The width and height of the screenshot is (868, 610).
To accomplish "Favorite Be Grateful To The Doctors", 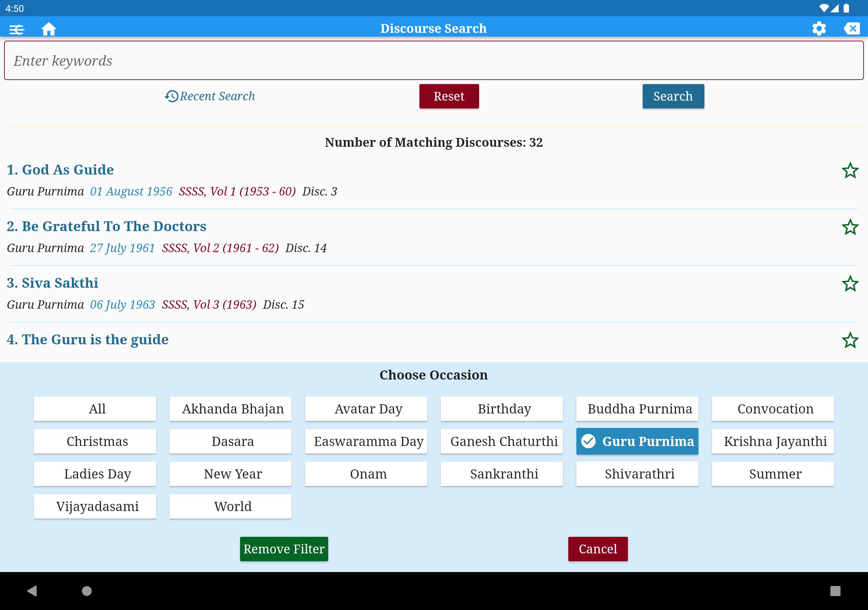I will tap(850, 227).
